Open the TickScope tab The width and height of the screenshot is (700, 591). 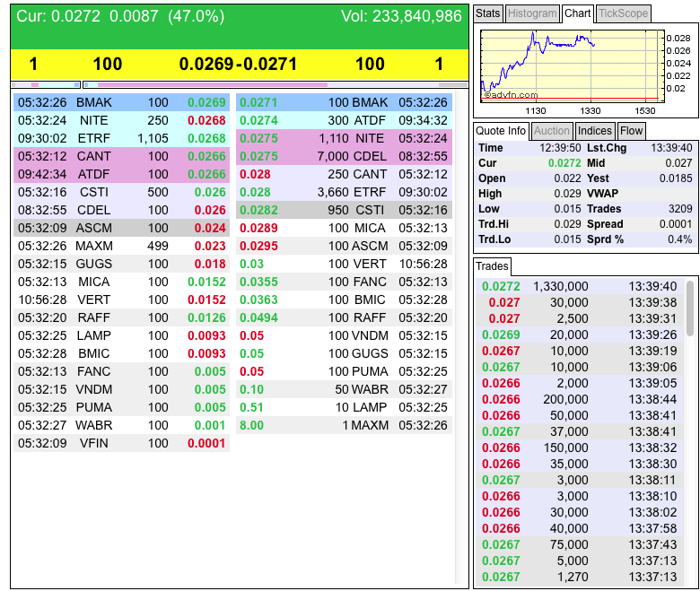click(623, 13)
